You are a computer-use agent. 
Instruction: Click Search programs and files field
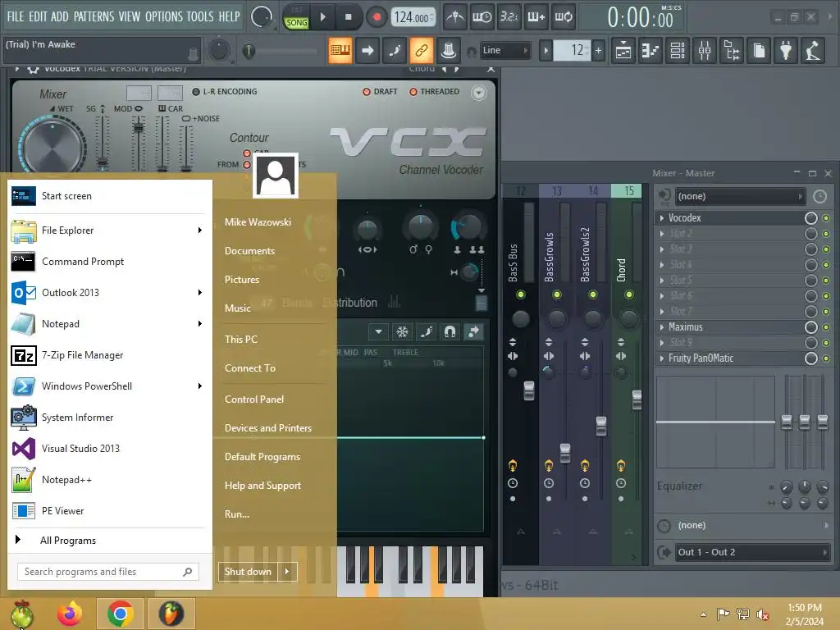pyautogui.click(x=107, y=572)
